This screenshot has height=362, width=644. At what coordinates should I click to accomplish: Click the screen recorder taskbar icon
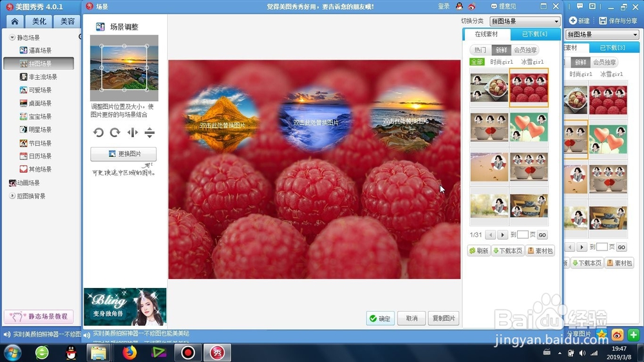188,352
